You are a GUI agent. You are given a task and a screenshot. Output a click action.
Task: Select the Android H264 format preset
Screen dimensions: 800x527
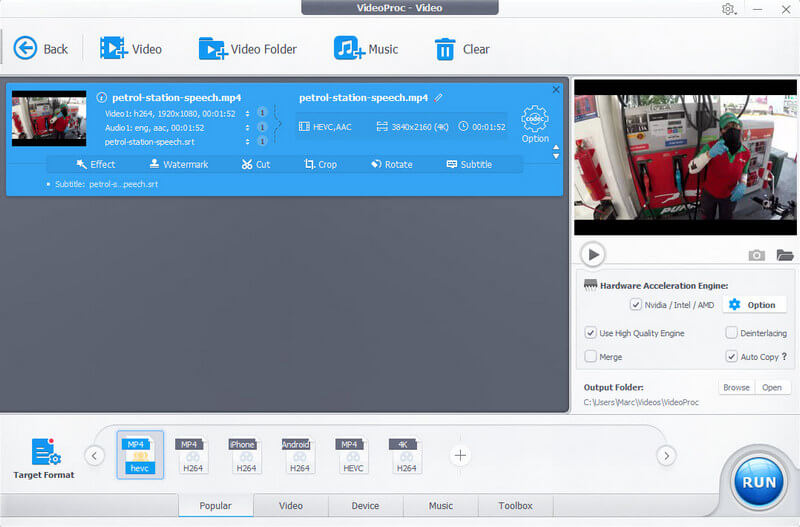[299, 455]
